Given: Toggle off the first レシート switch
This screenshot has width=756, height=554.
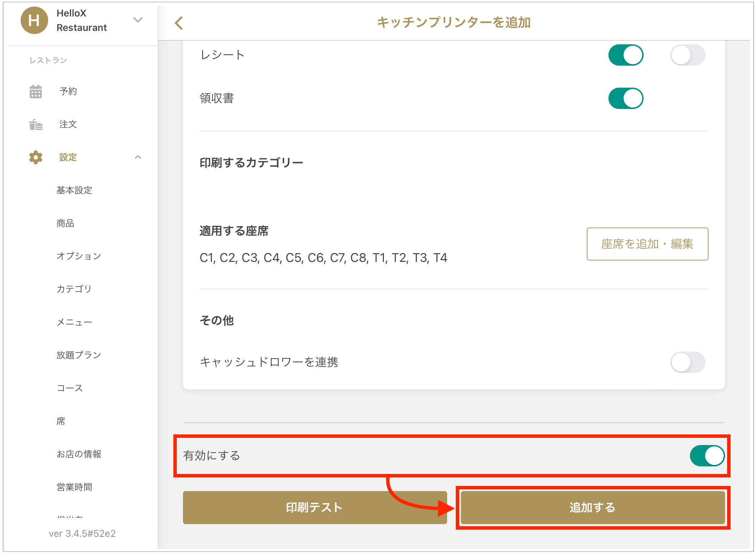Looking at the screenshot, I should 625,55.
